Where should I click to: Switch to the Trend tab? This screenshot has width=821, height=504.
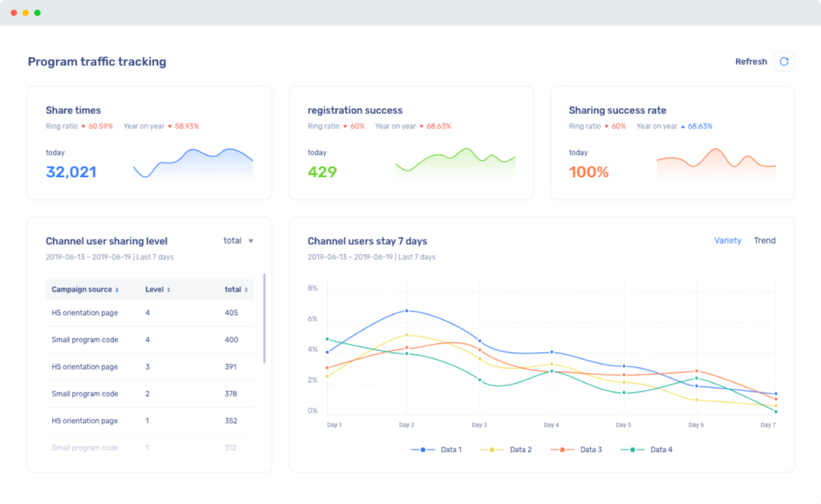(x=764, y=240)
